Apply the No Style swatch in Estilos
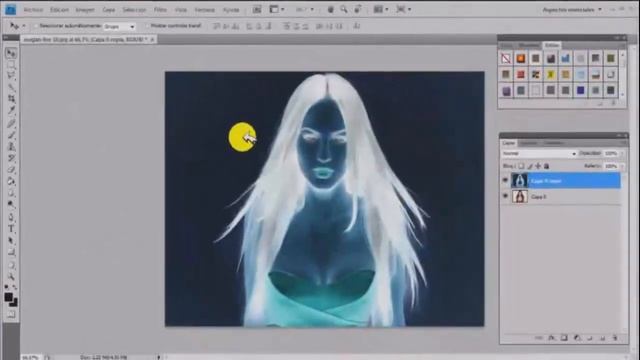The image size is (640, 360). (x=506, y=58)
